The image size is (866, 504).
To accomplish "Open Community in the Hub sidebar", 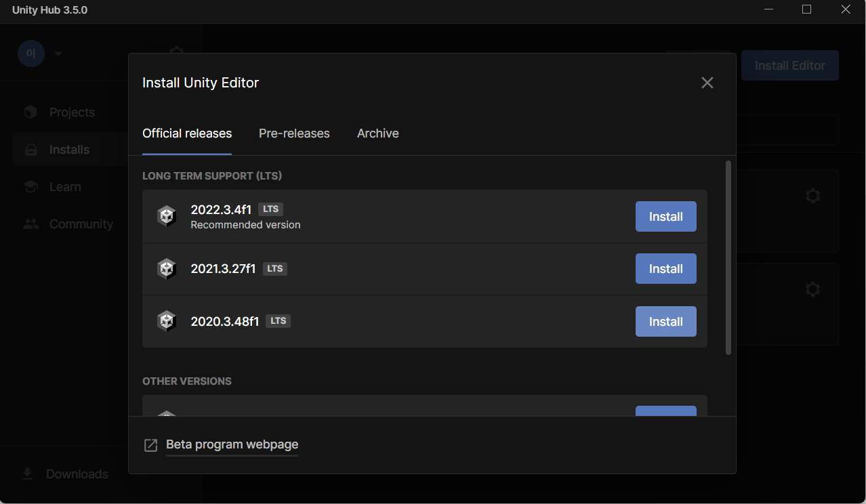I will pyautogui.click(x=81, y=224).
